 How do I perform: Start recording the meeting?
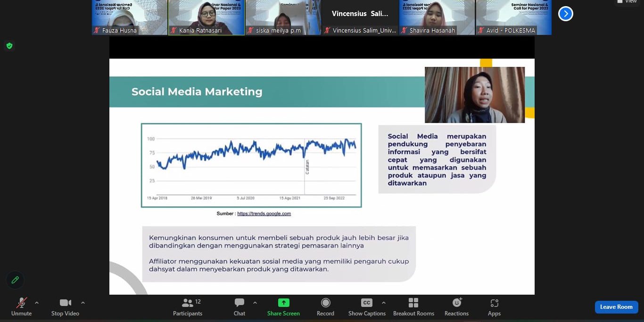pyautogui.click(x=325, y=307)
